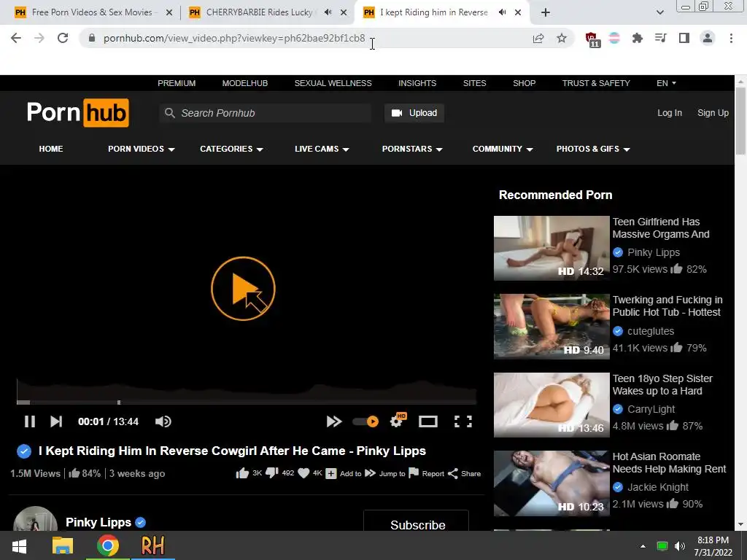Click the site logo
Image resolution: width=747 pixels, height=560 pixels.
(77, 113)
